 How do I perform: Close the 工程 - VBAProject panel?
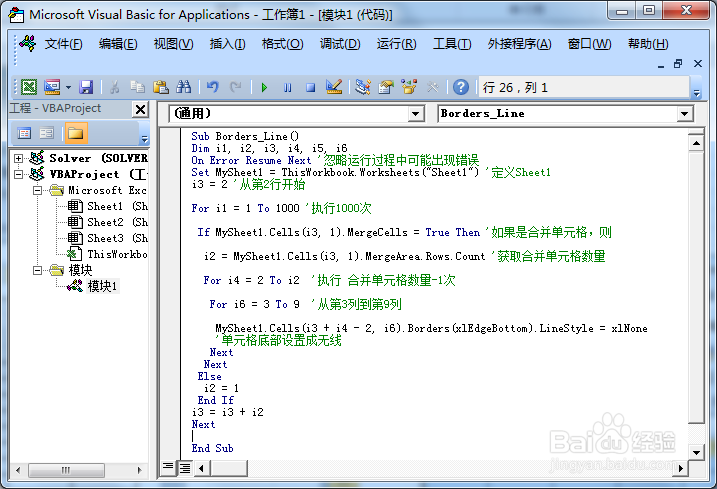coord(140,109)
